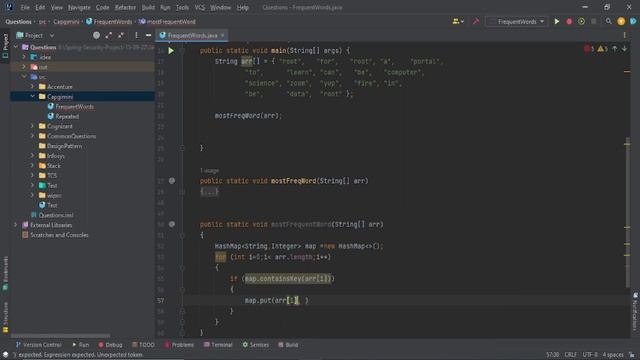Open the Services tool window
The width and height of the screenshot is (640, 360).
coord(256,345)
